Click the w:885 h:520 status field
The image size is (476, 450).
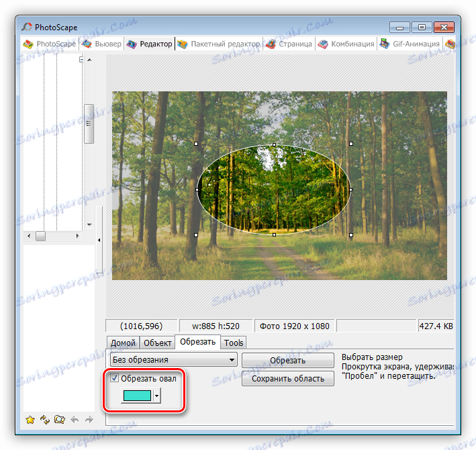(x=216, y=326)
